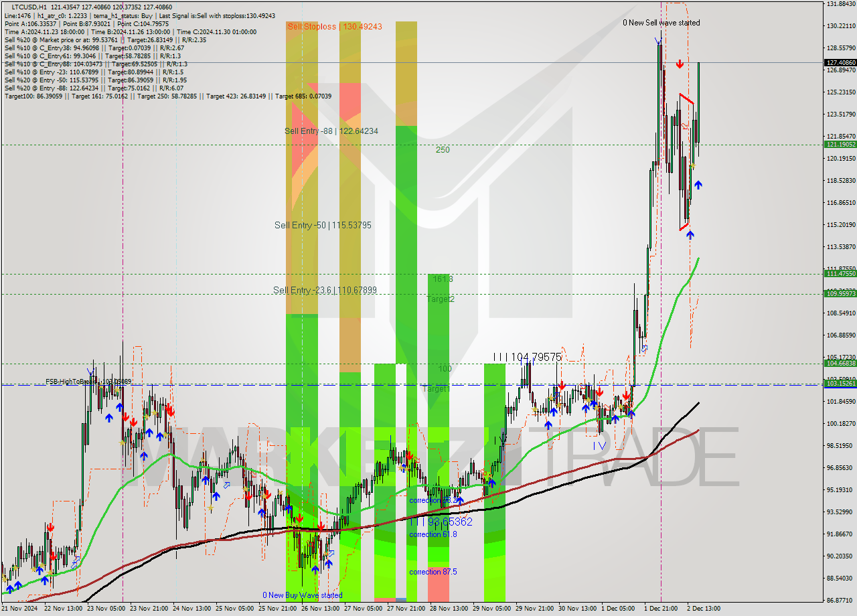Click the '161.8' Fibonacci level label

pos(443,279)
